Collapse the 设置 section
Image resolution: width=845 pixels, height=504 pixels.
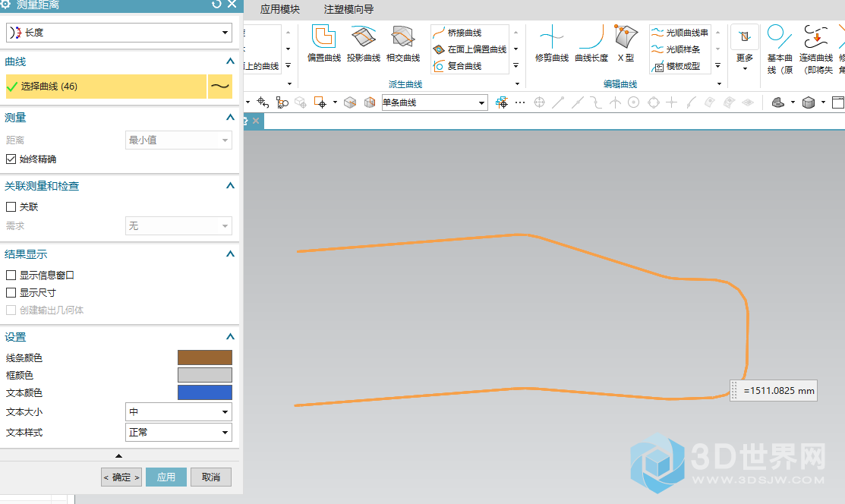(230, 336)
